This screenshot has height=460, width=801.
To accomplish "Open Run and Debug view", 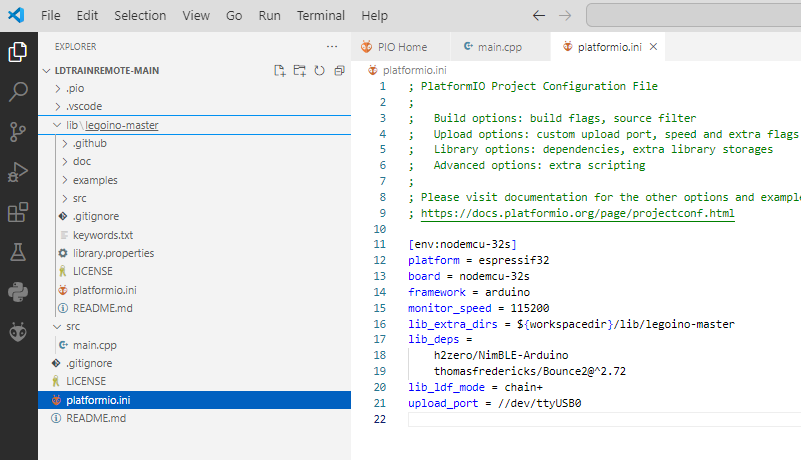I will pos(18,172).
